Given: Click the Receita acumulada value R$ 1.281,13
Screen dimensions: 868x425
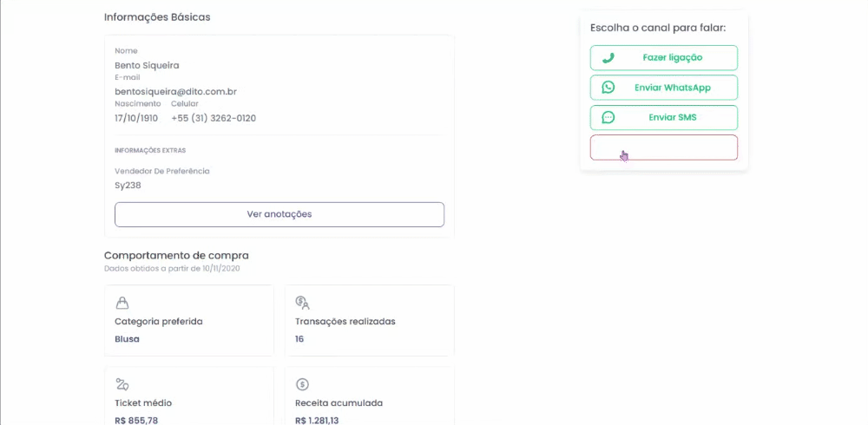Looking at the screenshot, I should point(317,421).
